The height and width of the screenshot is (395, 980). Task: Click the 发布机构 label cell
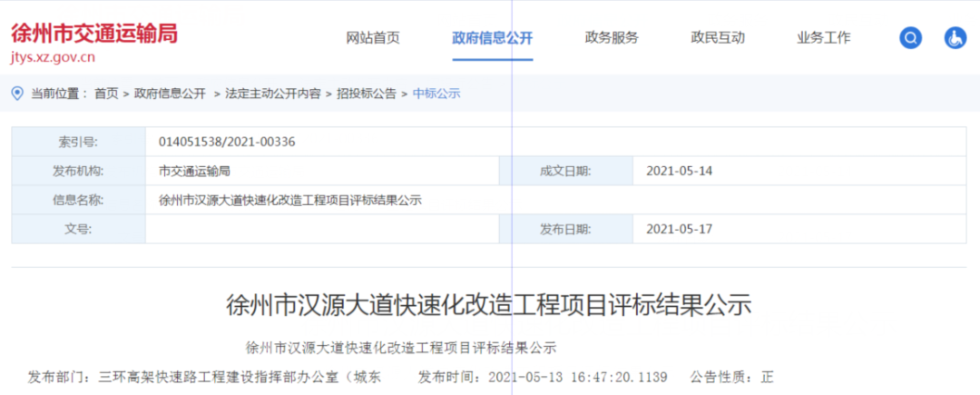click(79, 171)
